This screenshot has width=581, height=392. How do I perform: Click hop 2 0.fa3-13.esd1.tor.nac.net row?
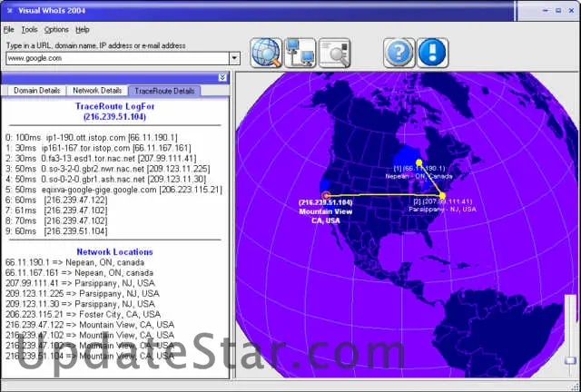coord(101,158)
